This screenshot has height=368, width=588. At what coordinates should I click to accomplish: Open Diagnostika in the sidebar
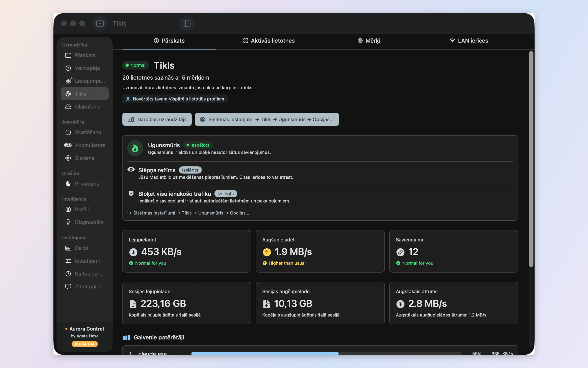[x=85, y=222]
